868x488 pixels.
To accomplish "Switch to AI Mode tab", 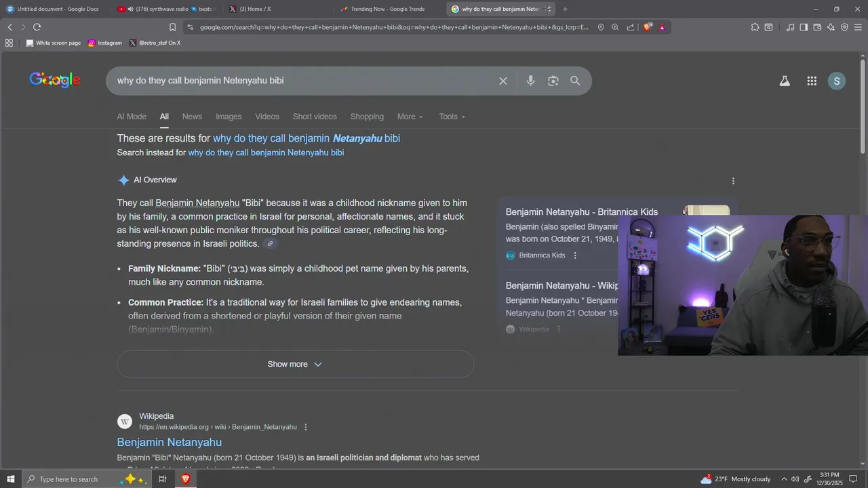I will (132, 117).
